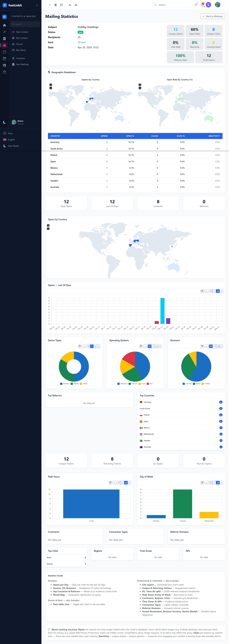Switch Day of Week to line chart

pos(221,482)
